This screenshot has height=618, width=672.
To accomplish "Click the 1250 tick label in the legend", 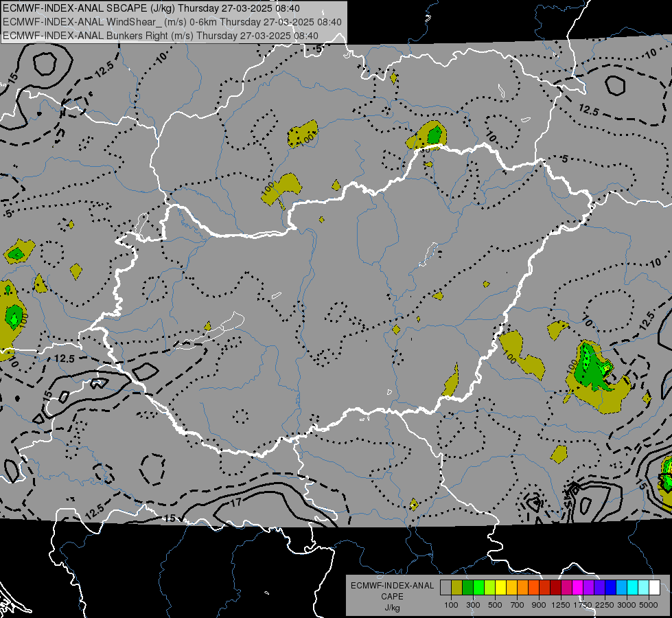I will [x=561, y=605].
